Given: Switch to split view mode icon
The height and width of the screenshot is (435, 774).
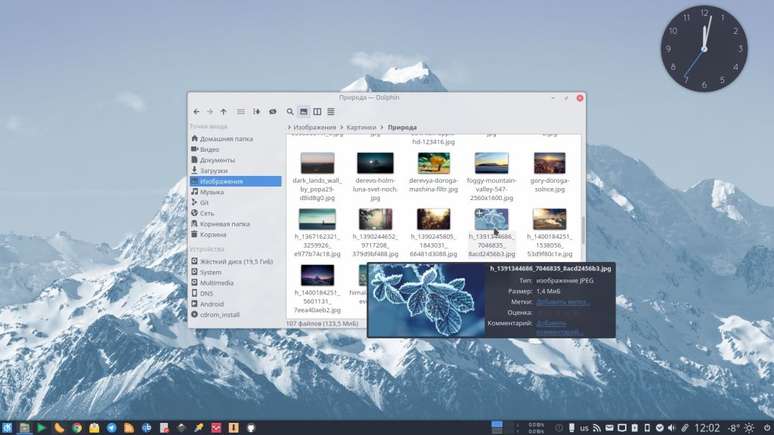Looking at the screenshot, I should coord(317,112).
